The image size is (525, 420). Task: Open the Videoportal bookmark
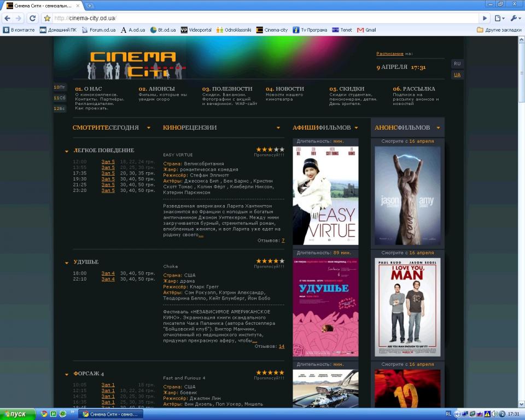click(196, 30)
